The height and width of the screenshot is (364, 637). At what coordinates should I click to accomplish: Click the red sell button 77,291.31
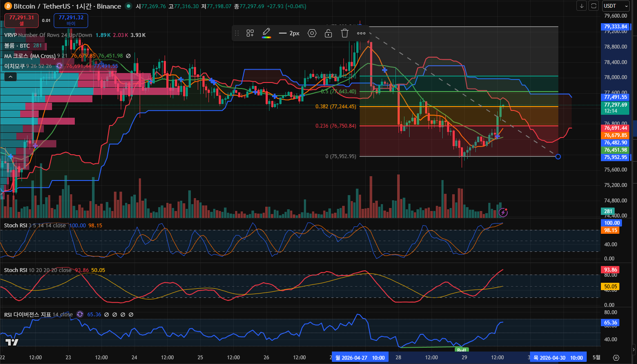(21, 20)
